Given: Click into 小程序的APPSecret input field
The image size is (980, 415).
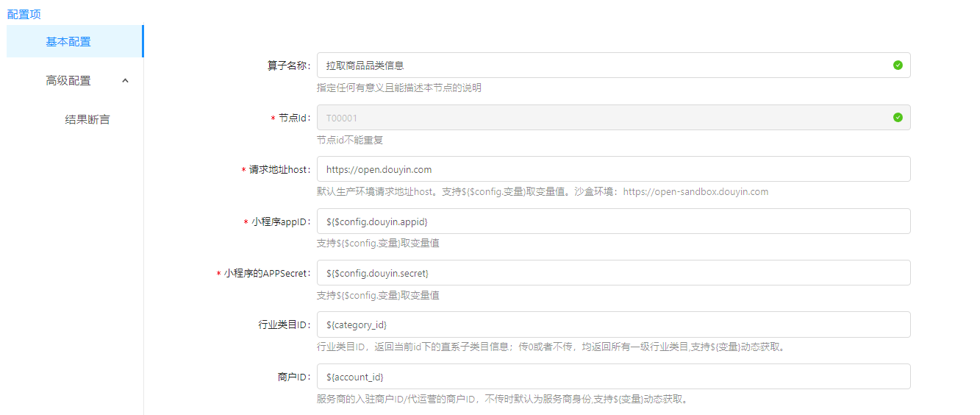Looking at the screenshot, I should 613,273.
